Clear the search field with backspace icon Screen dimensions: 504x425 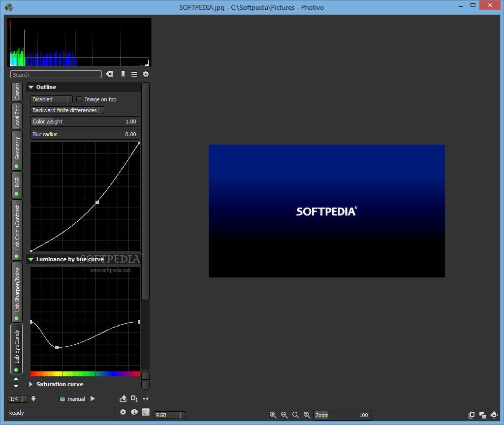109,74
